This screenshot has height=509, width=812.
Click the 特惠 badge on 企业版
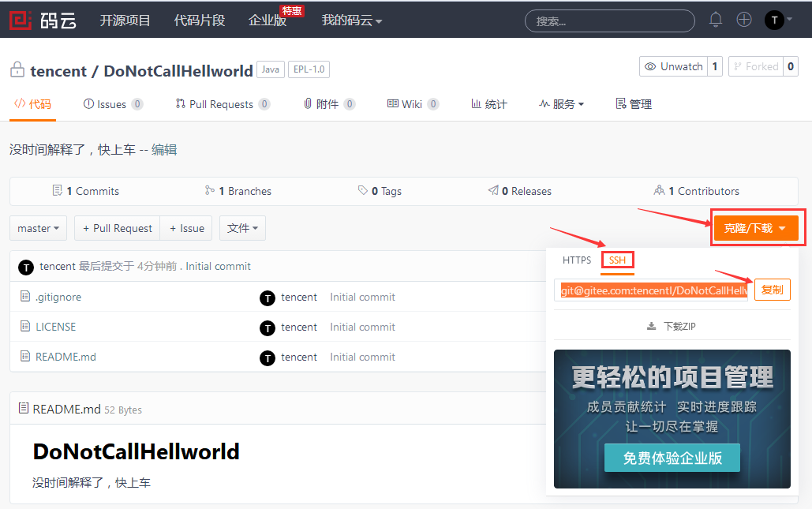[292, 11]
